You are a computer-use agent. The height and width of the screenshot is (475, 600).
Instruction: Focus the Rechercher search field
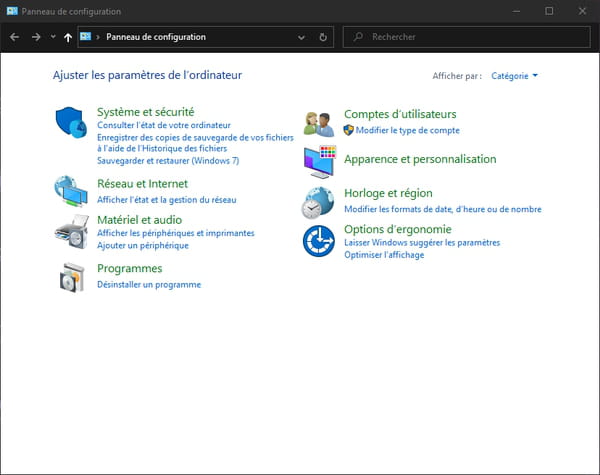tap(466, 37)
